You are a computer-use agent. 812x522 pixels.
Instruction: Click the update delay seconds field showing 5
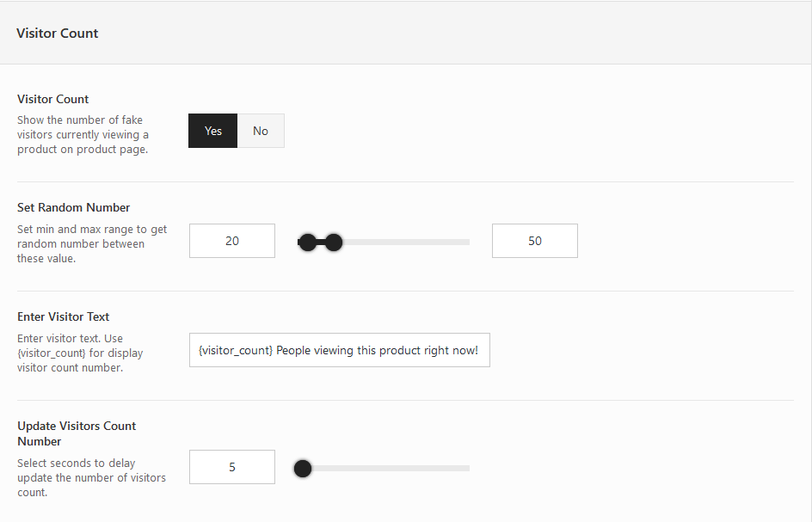pyautogui.click(x=232, y=467)
